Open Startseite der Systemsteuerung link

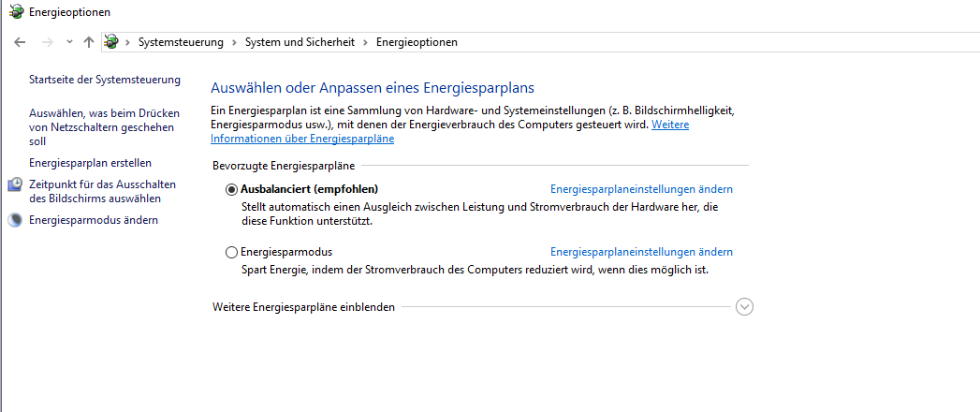click(x=105, y=80)
